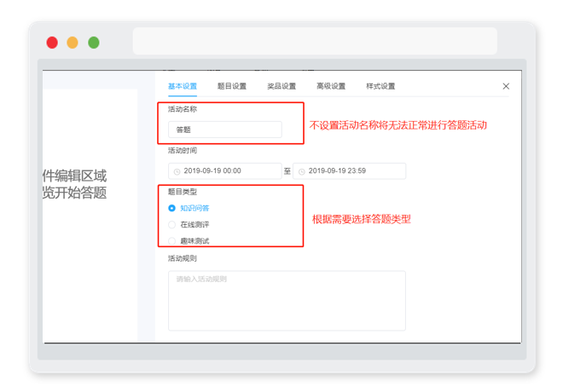Open the 奖品设置 tab

[x=281, y=86]
